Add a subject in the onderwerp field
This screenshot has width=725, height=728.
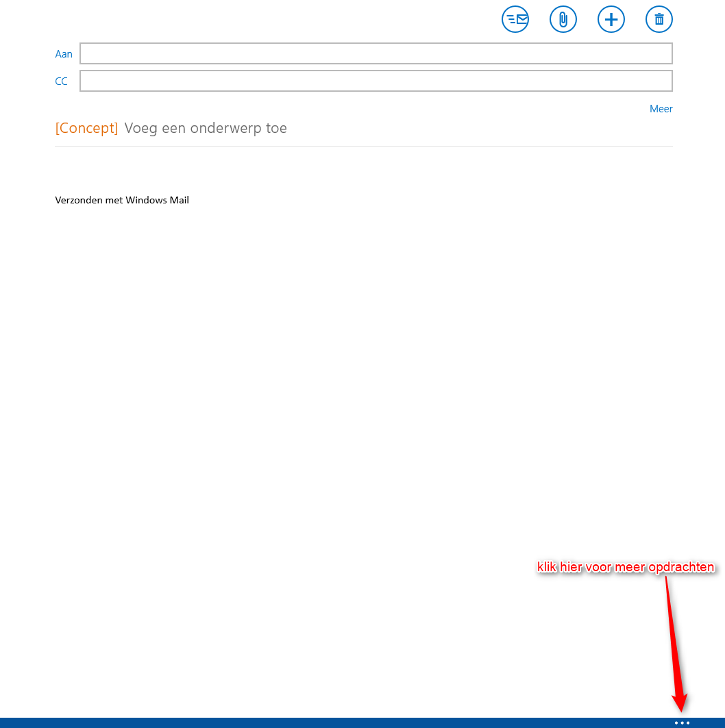pos(206,127)
